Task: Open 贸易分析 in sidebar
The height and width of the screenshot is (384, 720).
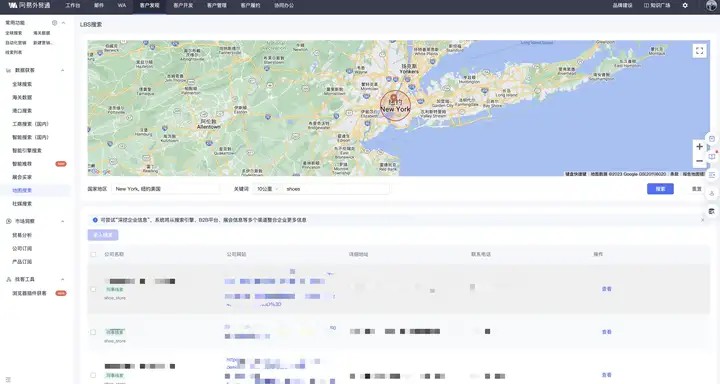Action: pyautogui.click(x=22, y=235)
